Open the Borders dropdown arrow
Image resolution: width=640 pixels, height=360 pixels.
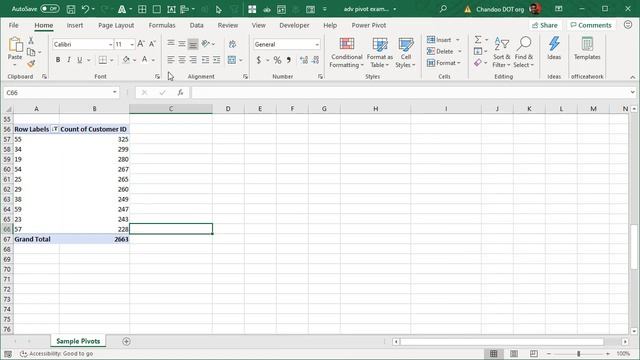pyautogui.click(x=111, y=60)
